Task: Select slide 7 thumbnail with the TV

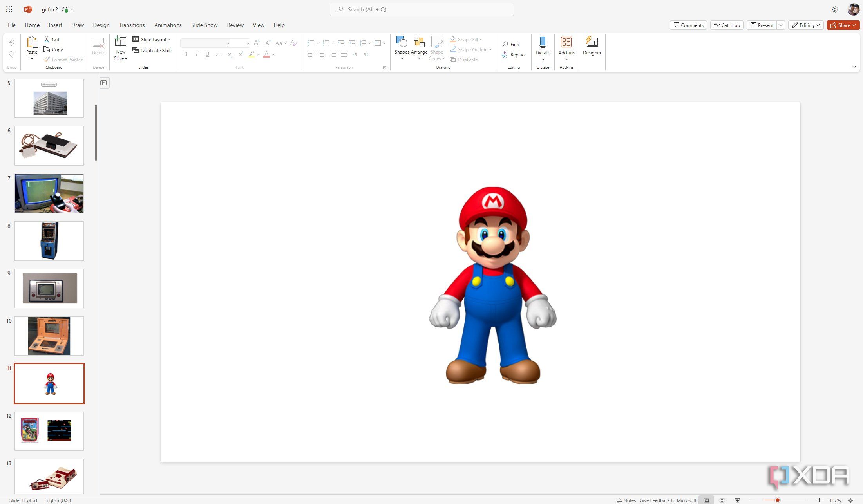Action: click(x=49, y=193)
